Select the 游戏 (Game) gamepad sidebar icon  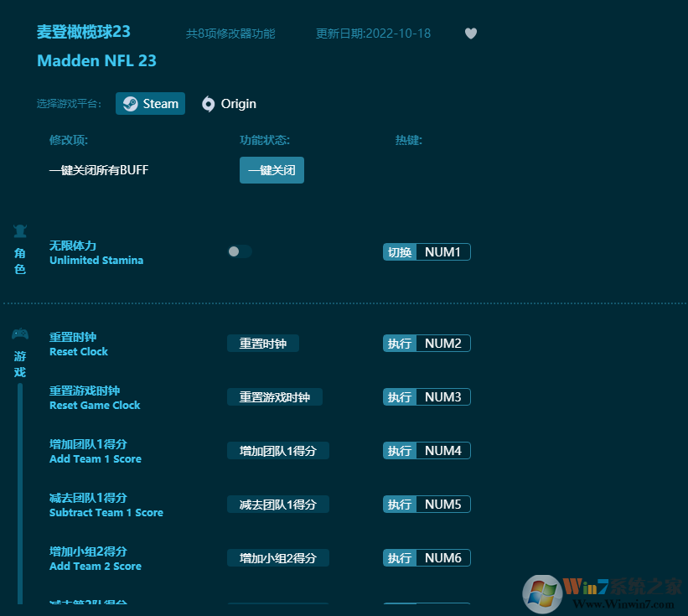[19, 334]
